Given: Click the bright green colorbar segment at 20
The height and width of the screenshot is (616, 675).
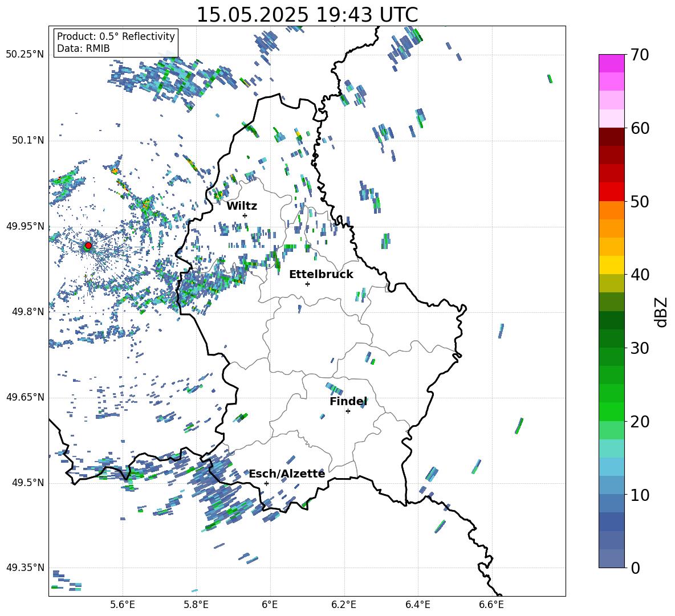Looking at the screenshot, I should 611,412.
